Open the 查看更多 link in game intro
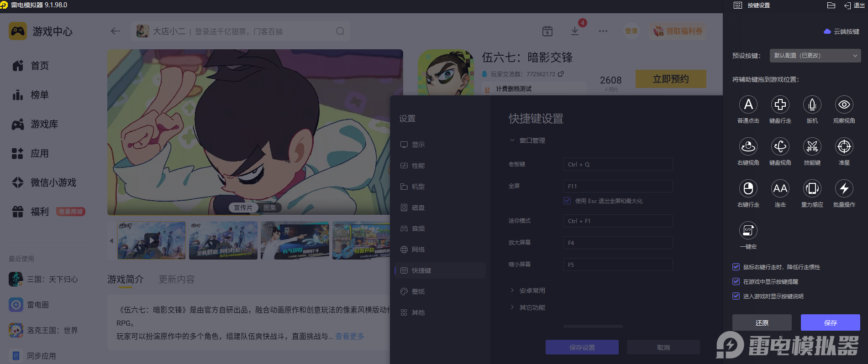868x364 pixels. point(349,336)
